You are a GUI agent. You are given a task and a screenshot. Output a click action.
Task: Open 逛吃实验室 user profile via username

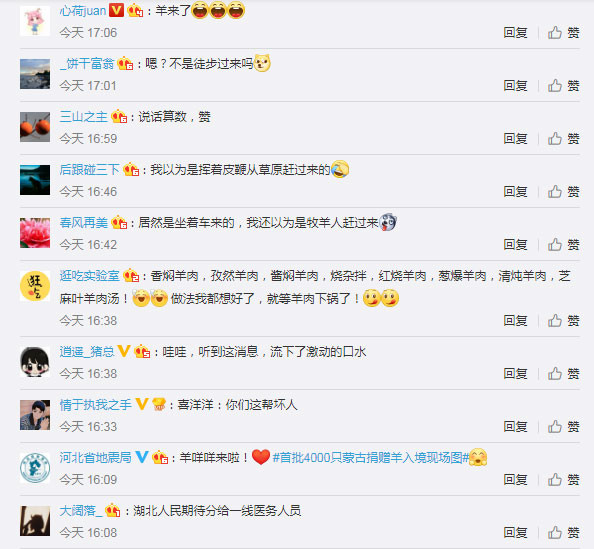pos(89,276)
